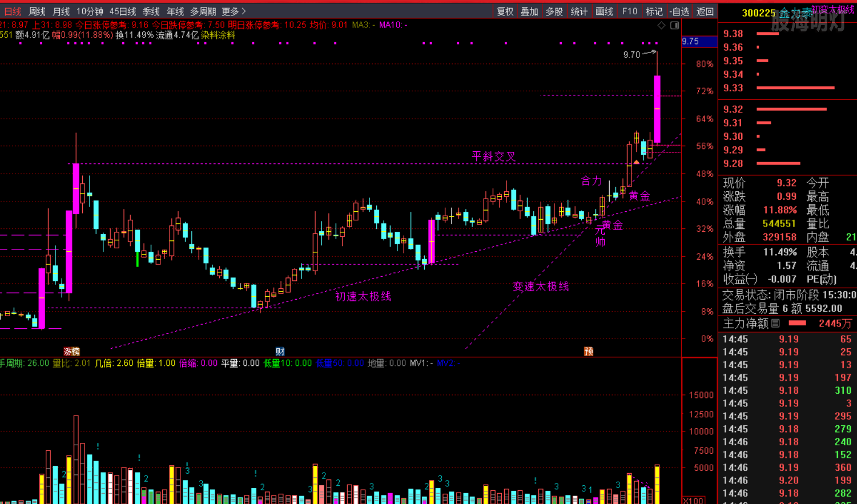
Task: Click the 现价 9.32 value
Action: 786,183
